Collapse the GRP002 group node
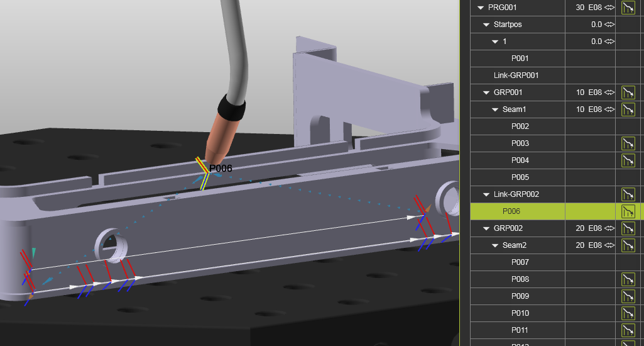Screen dimensions: 644x346 coord(486,228)
